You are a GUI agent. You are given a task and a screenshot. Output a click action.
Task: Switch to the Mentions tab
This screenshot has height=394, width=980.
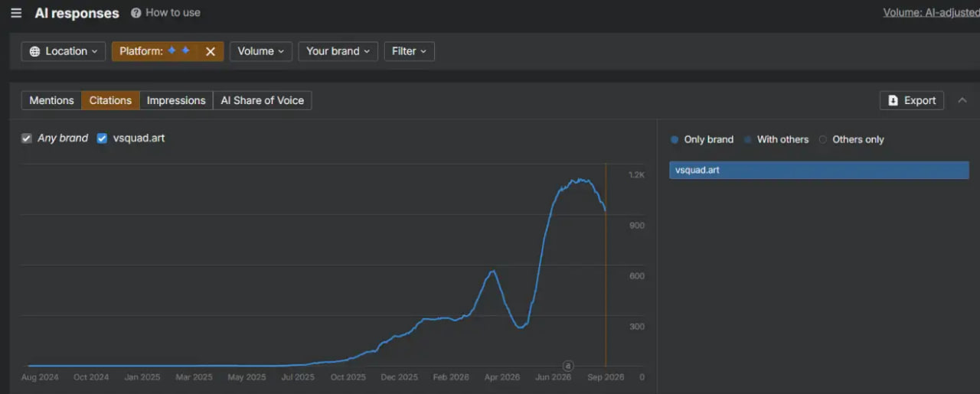pyautogui.click(x=51, y=100)
